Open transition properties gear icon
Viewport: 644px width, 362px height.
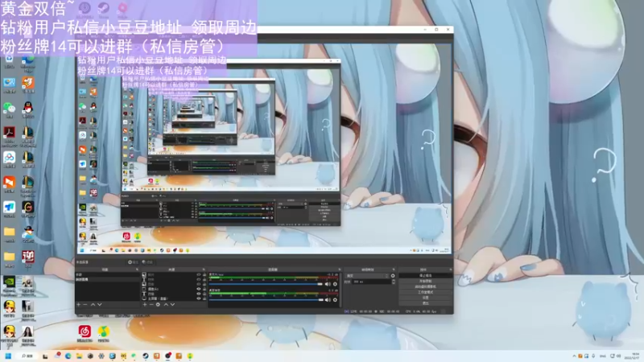[x=393, y=276]
